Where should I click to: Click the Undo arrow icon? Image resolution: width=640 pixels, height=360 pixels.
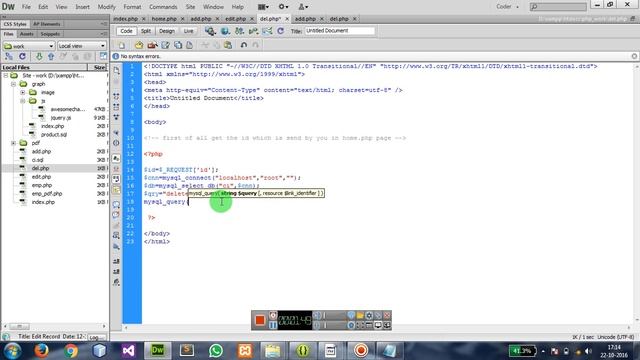coord(244,45)
